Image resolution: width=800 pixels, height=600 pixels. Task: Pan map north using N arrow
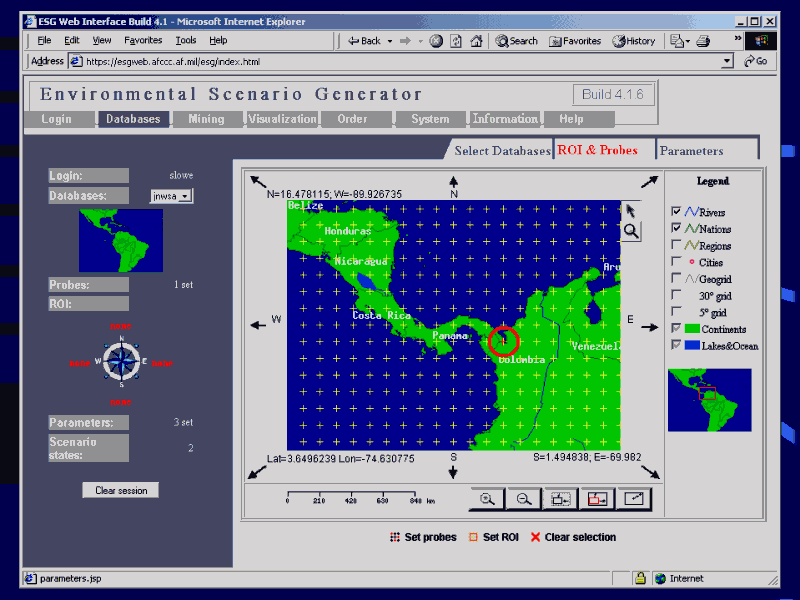point(454,185)
